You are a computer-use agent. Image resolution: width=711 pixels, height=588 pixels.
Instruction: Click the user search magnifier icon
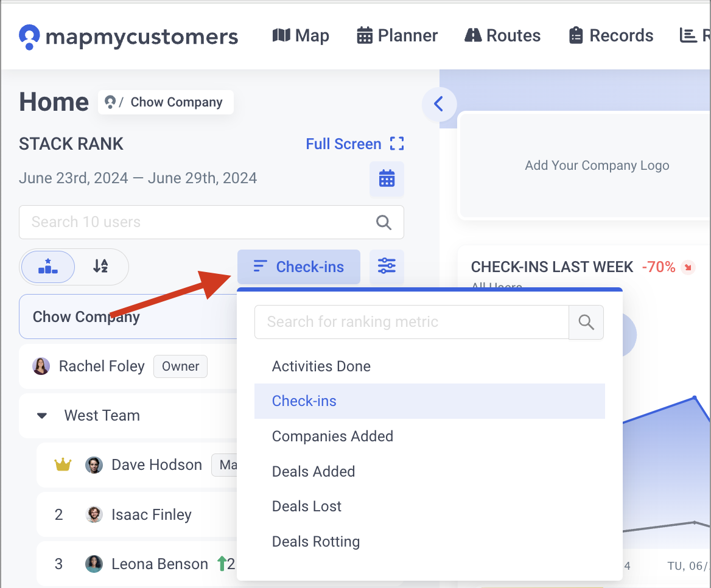point(384,222)
